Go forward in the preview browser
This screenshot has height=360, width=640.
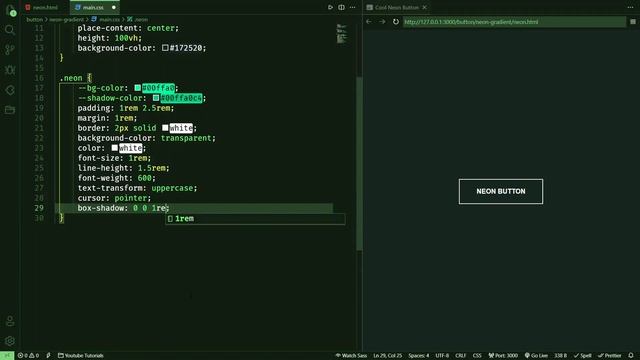[382, 22]
